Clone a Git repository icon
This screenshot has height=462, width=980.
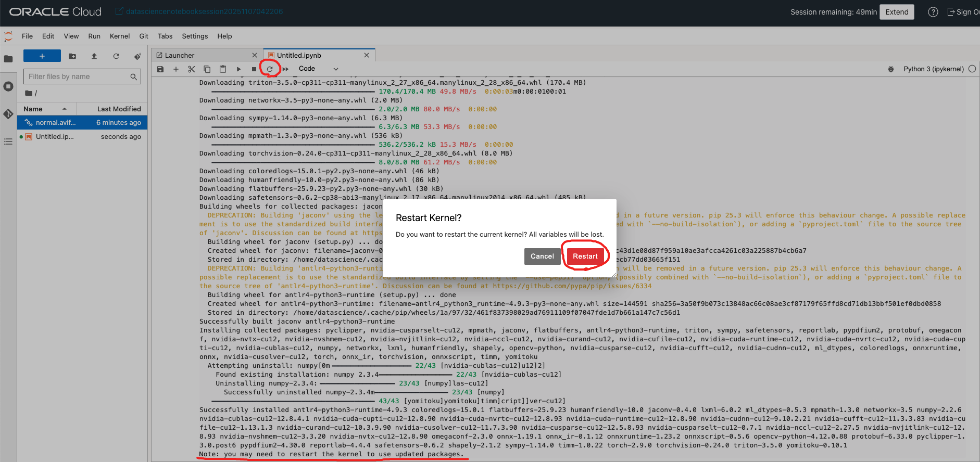click(x=137, y=56)
